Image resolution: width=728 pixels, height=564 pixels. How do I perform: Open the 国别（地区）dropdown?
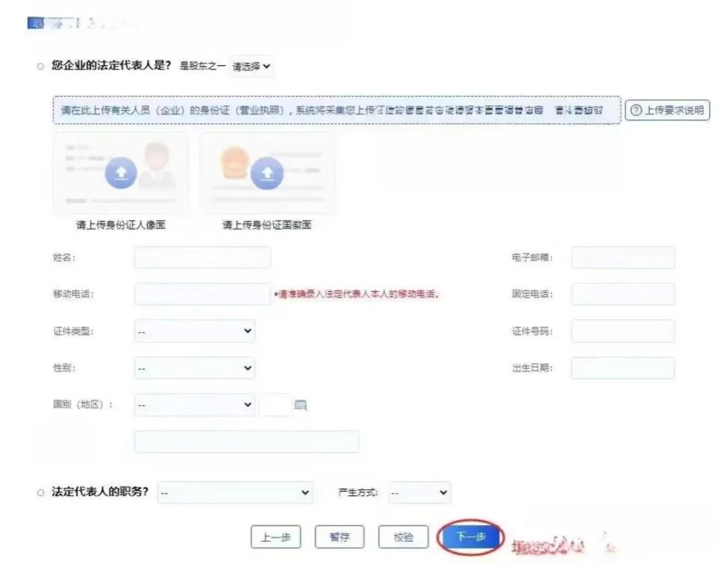[x=194, y=405]
